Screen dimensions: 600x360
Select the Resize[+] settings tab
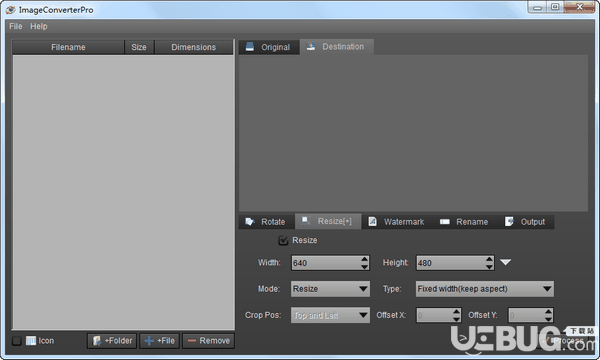point(328,222)
